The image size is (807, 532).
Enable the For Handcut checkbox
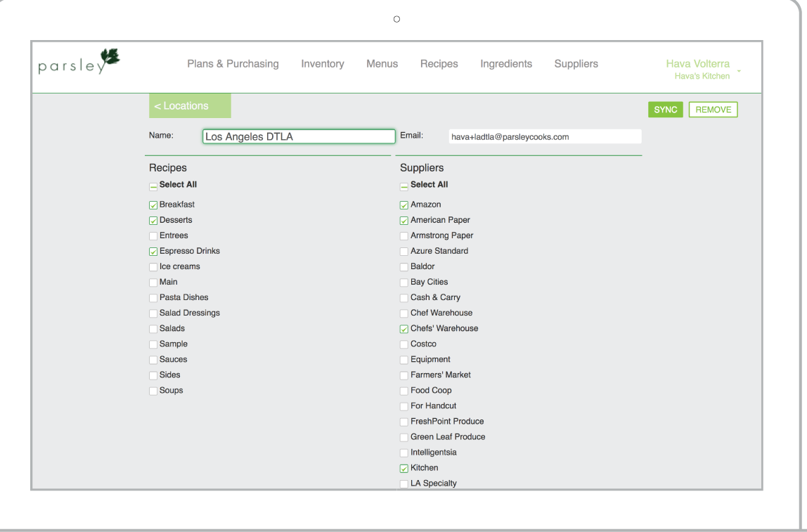coord(404,406)
